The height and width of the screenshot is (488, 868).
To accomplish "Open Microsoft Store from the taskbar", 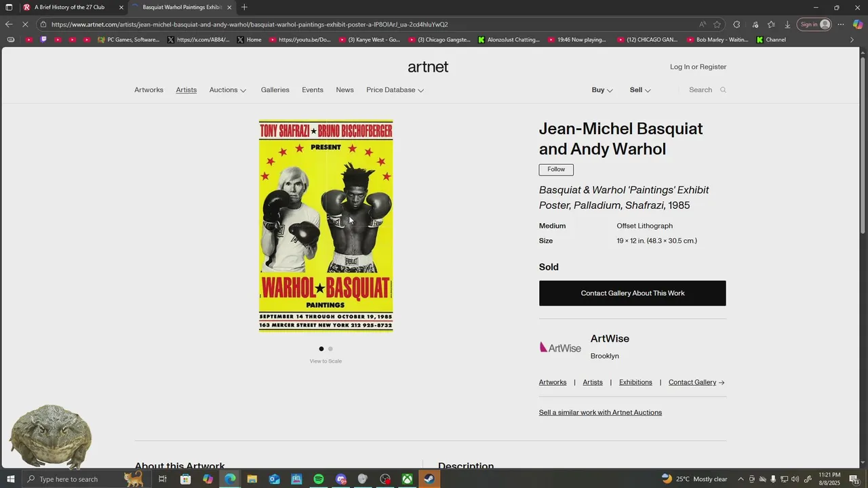I will click(185, 479).
